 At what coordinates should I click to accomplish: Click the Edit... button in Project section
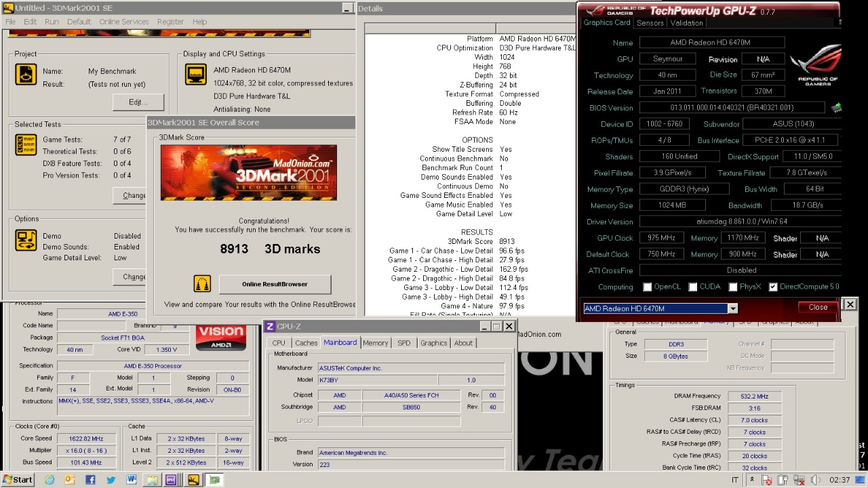click(x=138, y=102)
